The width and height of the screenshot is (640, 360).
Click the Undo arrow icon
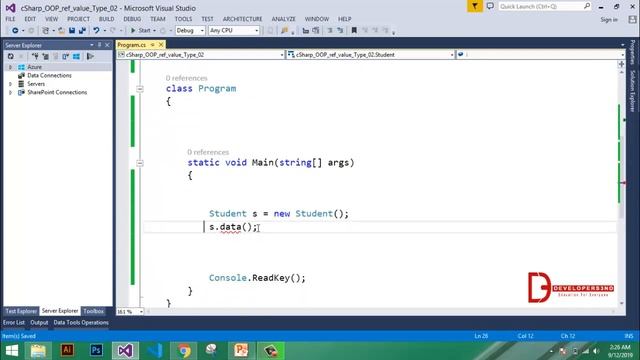(x=96, y=31)
